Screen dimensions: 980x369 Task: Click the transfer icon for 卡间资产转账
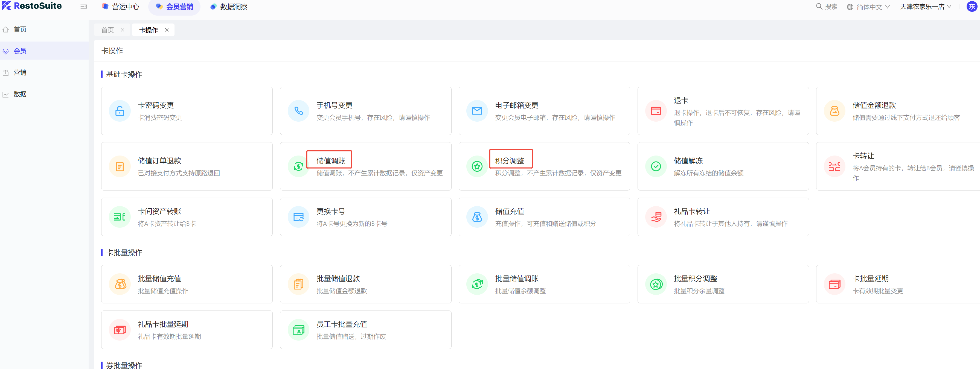120,217
